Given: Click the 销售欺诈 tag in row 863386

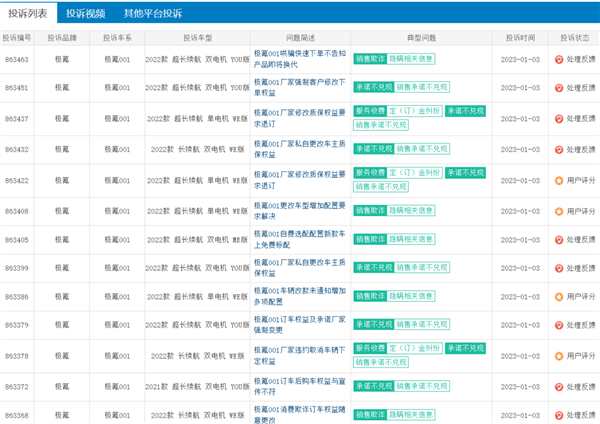Looking at the screenshot, I should click(370, 296).
